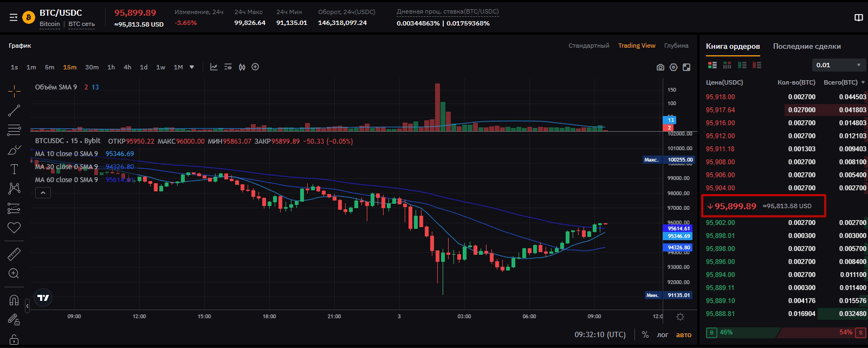This screenshot has height=348, width=868.
Task: Switch to Книга ордеров tab
Action: coord(733,47)
